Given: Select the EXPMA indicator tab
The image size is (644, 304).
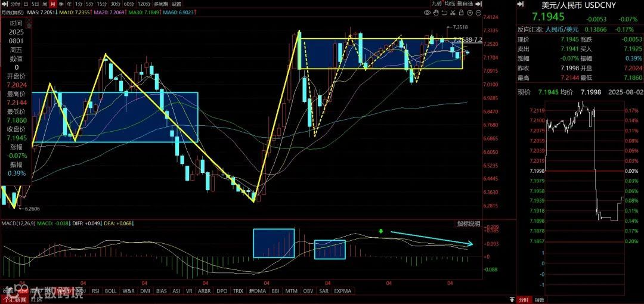Looking at the screenshot, I should click(342, 291).
